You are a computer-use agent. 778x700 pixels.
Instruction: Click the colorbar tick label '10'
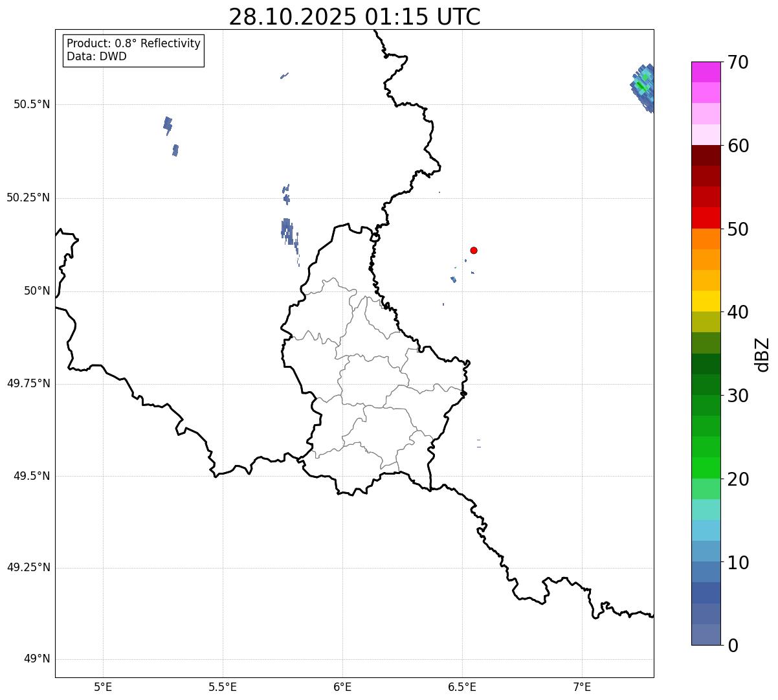pos(737,563)
